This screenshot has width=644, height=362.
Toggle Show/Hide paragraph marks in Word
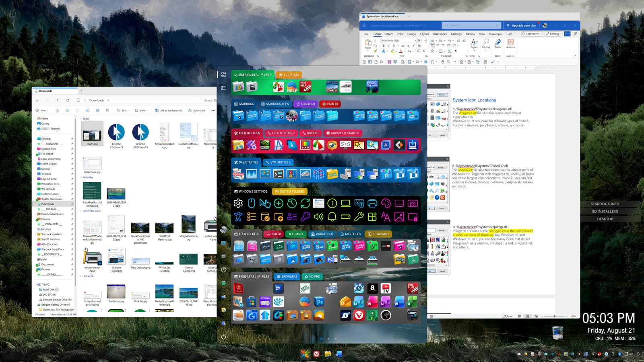tap(456, 51)
